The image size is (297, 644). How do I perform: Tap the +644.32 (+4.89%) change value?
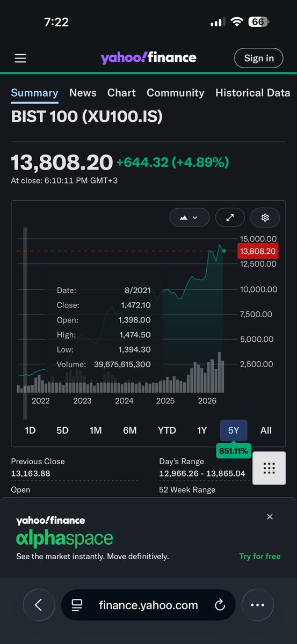click(x=172, y=163)
